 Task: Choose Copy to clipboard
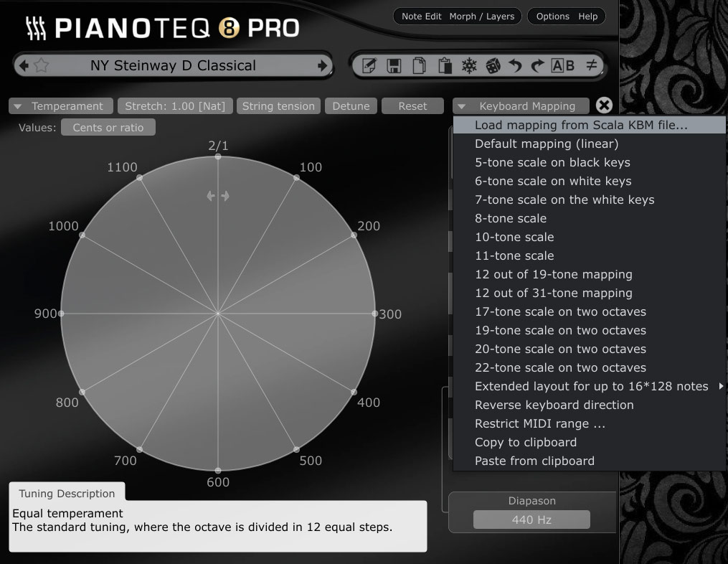(589, 442)
